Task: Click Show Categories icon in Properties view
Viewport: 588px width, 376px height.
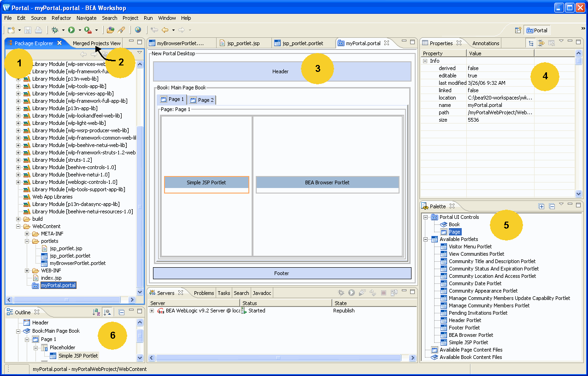Action: pyautogui.click(x=531, y=43)
